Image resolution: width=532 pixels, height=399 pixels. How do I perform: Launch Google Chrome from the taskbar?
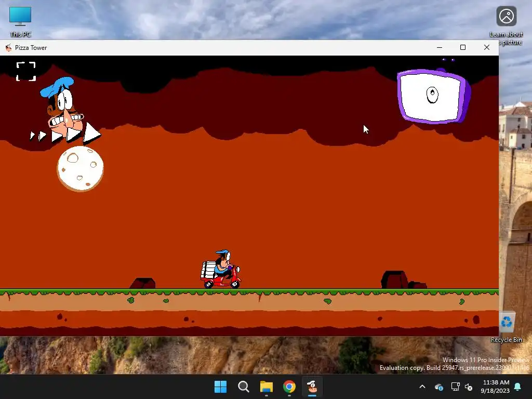tap(289, 387)
